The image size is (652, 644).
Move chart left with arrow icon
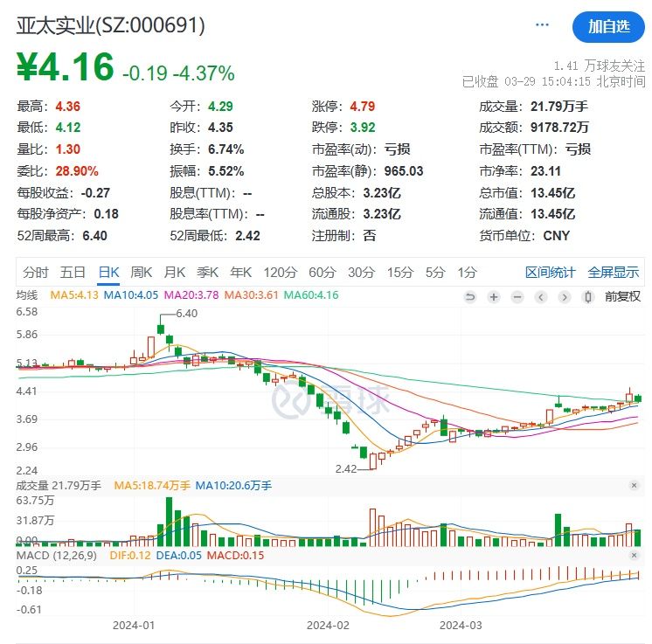540,297
